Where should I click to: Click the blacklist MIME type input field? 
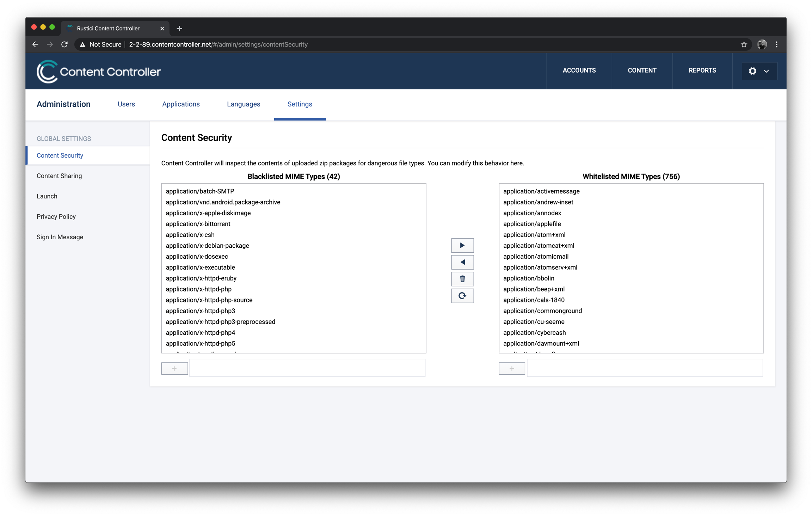[307, 368]
